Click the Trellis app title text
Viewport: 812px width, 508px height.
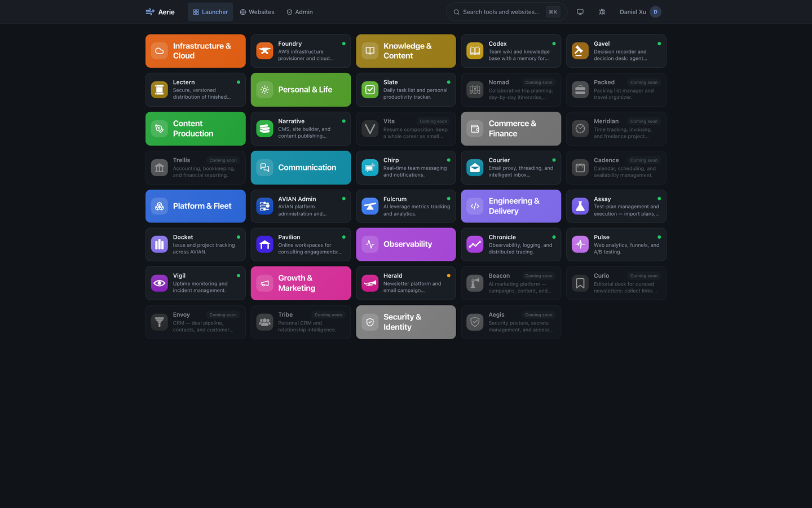click(x=182, y=160)
